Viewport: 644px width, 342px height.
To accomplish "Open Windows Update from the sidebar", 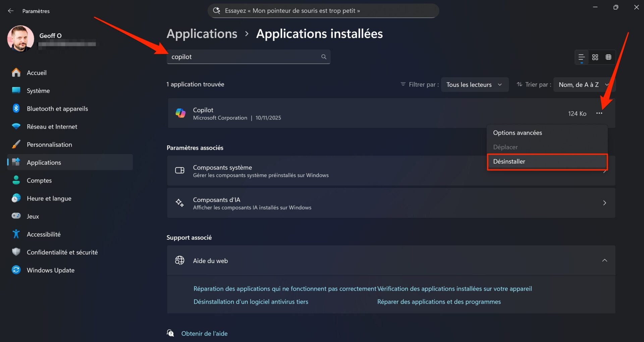I will pos(50,270).
